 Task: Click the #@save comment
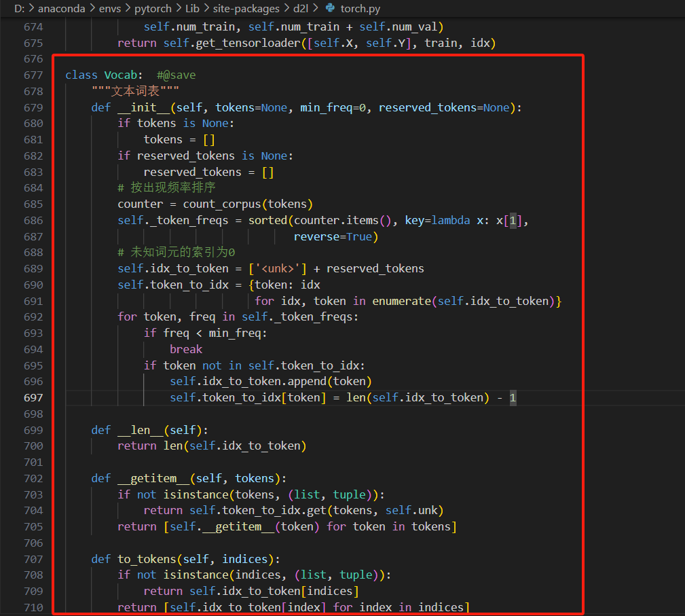[176, 75]
